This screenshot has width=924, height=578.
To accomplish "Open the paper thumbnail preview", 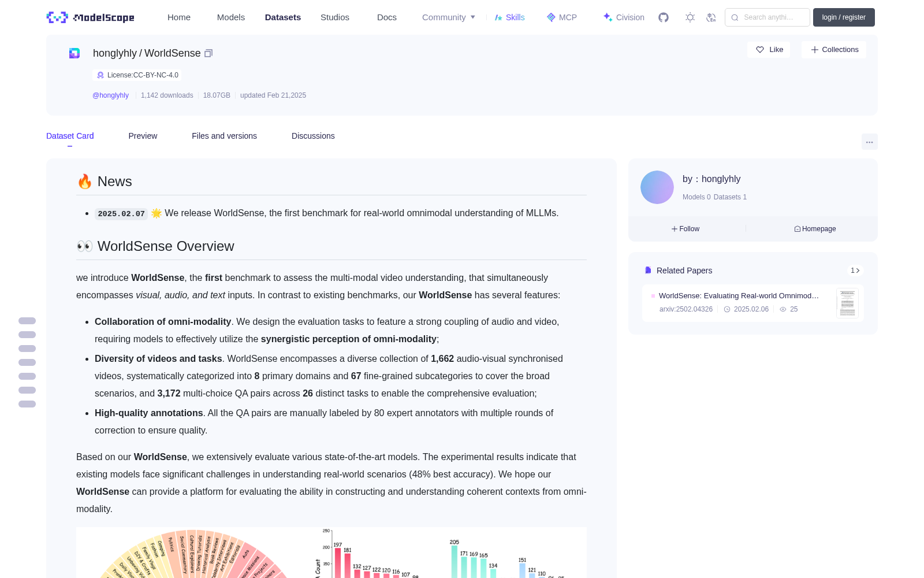I will point(847,303).
